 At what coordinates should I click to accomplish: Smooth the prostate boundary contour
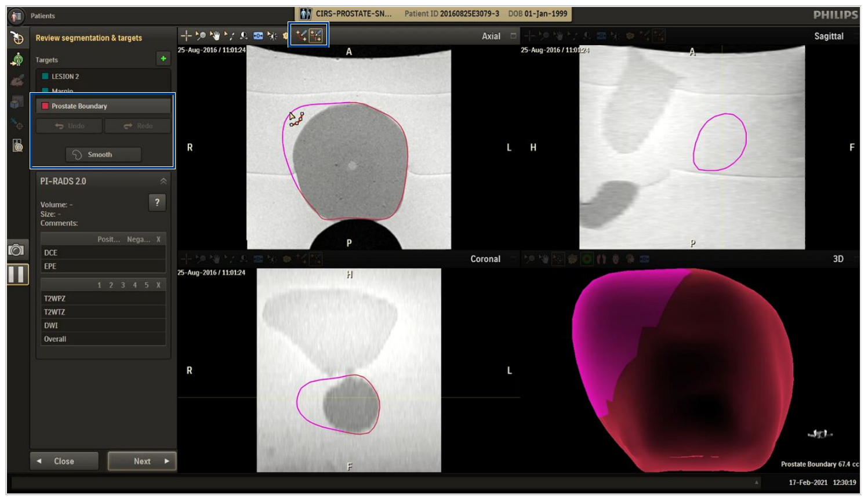[103, 155]
